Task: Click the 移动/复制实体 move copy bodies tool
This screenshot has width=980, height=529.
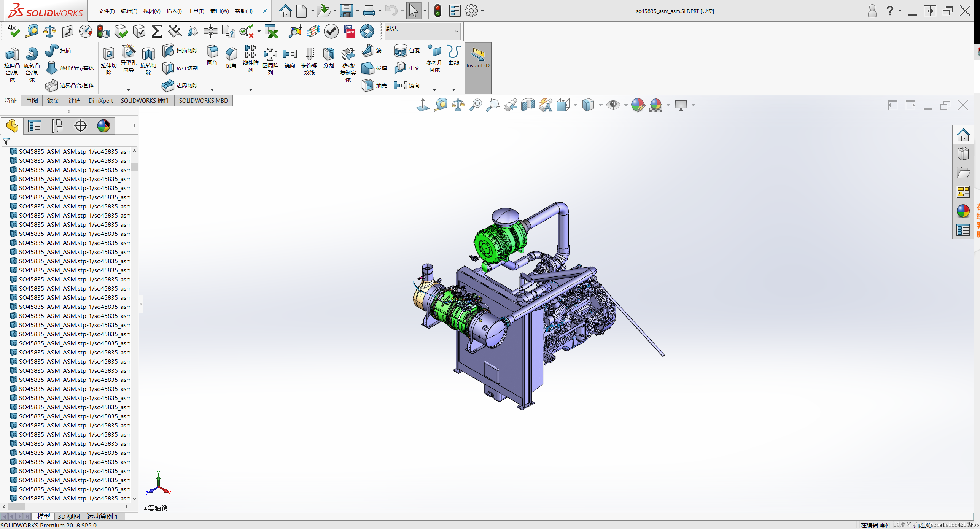Action: tap(348, 65)
